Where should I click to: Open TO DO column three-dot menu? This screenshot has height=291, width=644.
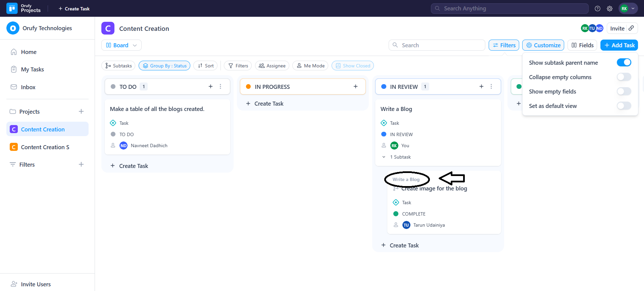click(220, 86)
